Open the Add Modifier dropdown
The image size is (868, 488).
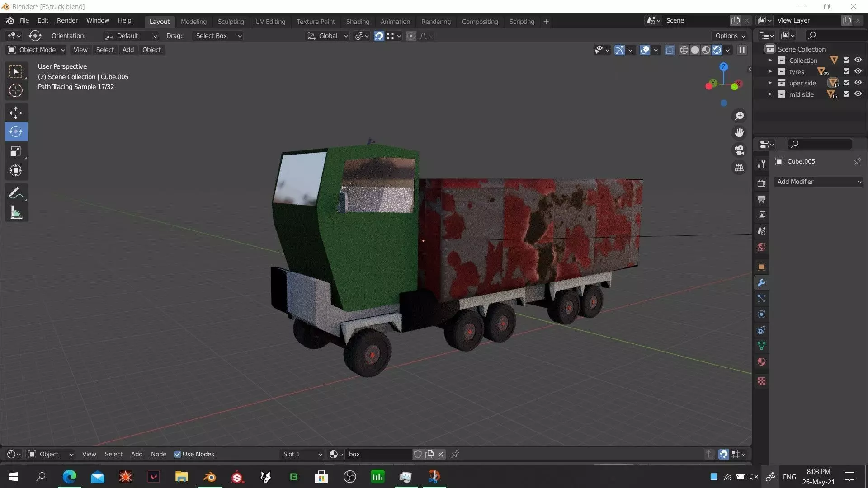819,182
